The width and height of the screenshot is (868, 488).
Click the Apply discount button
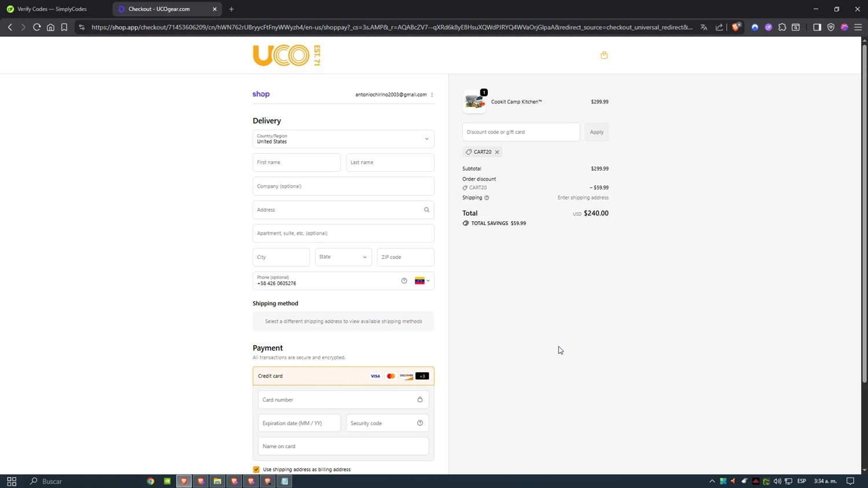597,132
